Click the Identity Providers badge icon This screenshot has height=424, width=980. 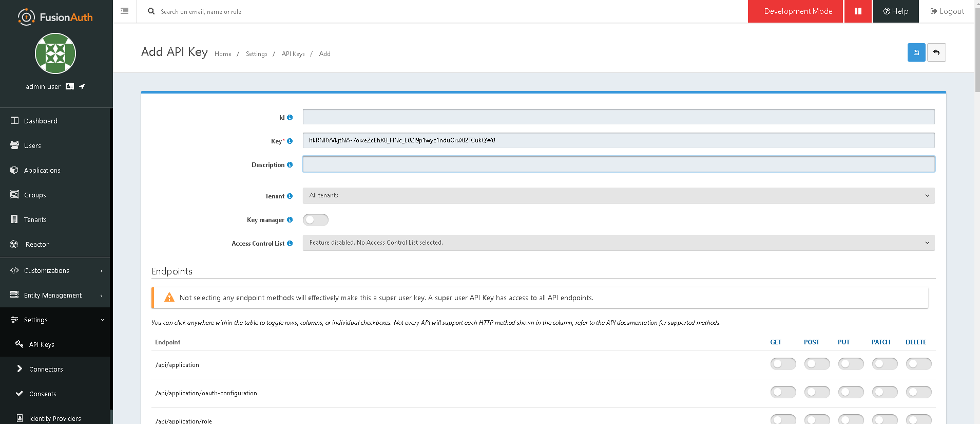coord(20,418)
